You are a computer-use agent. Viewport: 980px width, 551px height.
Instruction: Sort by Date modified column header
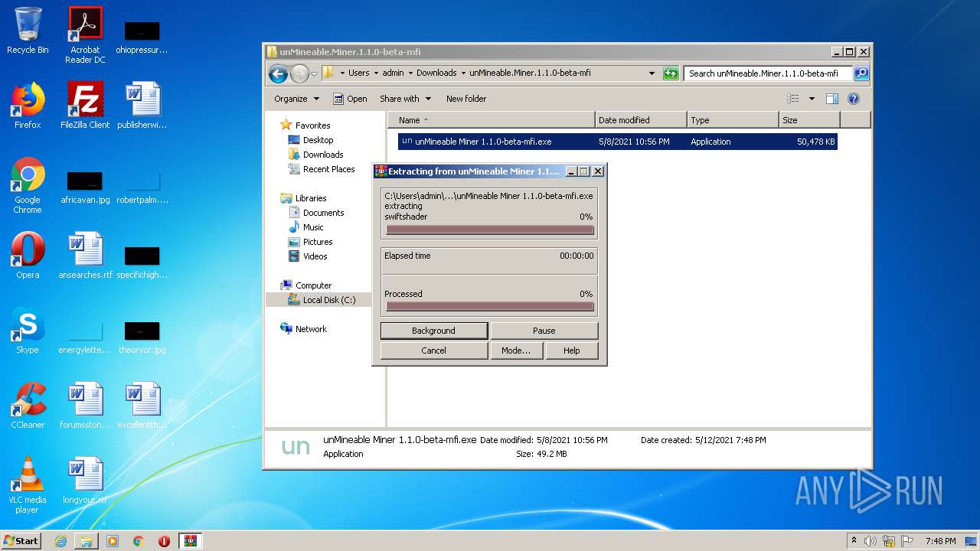(x=640, y=120)
